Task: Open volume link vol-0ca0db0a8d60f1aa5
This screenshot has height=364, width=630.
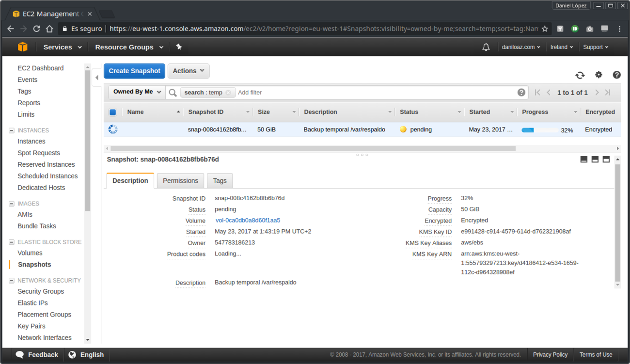Action: click(248, 221)
